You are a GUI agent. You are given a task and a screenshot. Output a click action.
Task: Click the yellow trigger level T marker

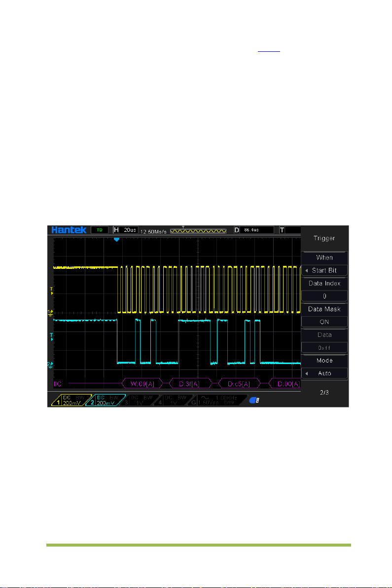52,291
